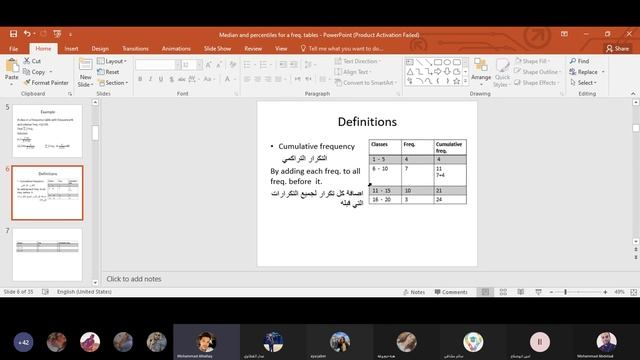Screen dimensions: 640x360
Task: Click the Share button
Action: pos(618,49)
